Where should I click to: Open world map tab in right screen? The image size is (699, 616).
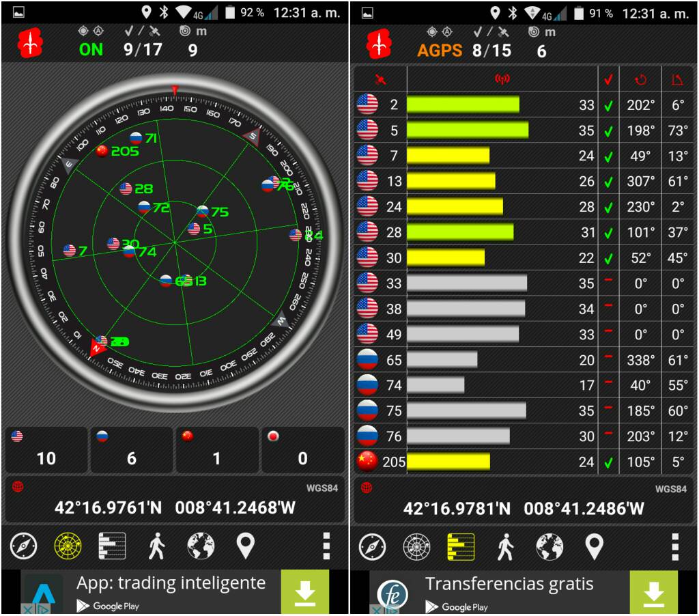(550, 547)
